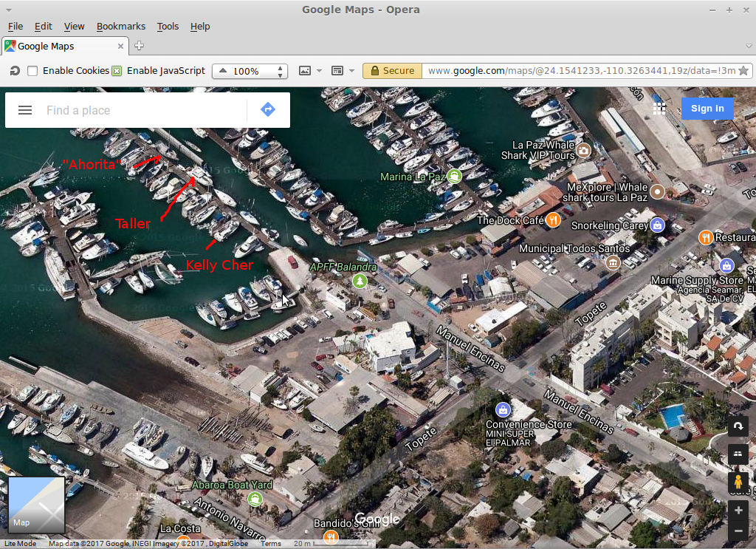Click the Sign in button
This screenshot has width=756, height=549.
click(x=707, y=109)
